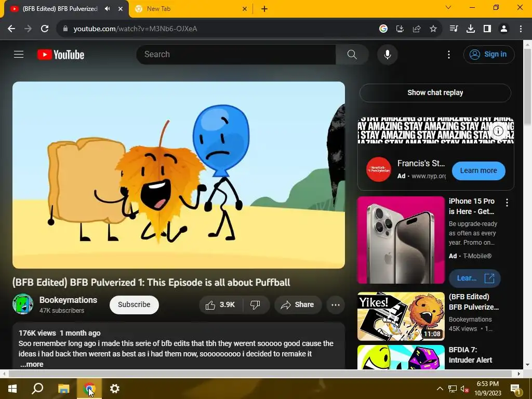
Task: Open Chrome profile avatar
Action: [504, 29]
